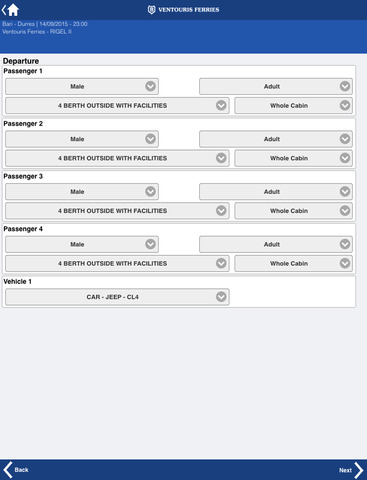Open Passenger 1 Whole Cabin dropdown
The height and width of the screenshot is (480, 367).
(x=294, y=106)
